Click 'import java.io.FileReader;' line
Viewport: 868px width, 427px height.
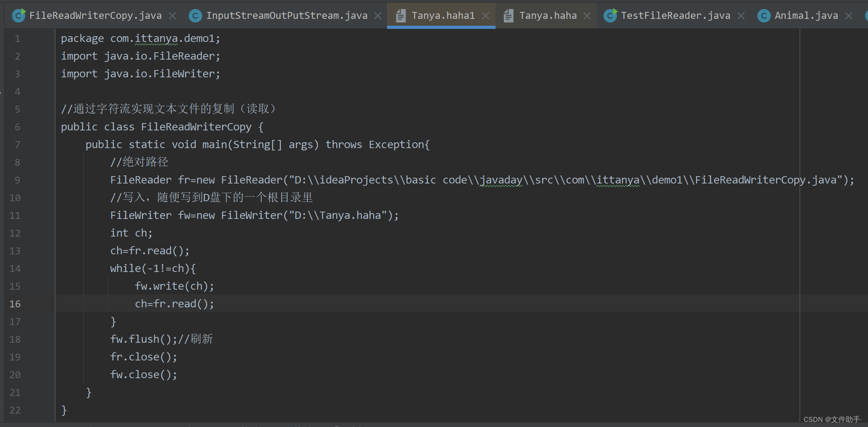point(140,56)
